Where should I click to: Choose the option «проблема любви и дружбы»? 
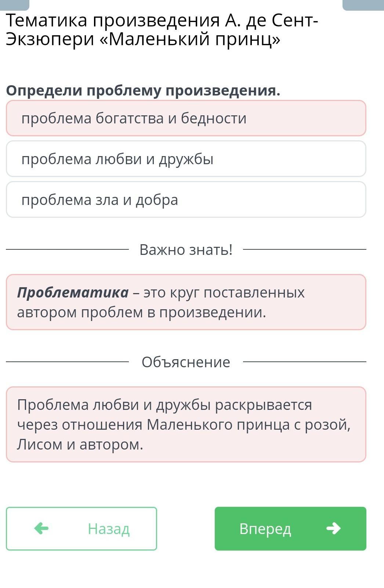point(186,159)
